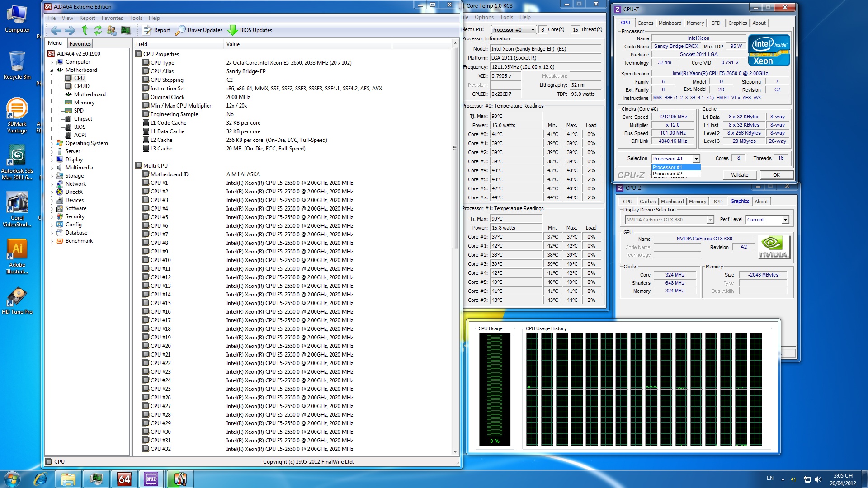
Task: Open the Recycle Bin desktop icon
Action: 17,66
